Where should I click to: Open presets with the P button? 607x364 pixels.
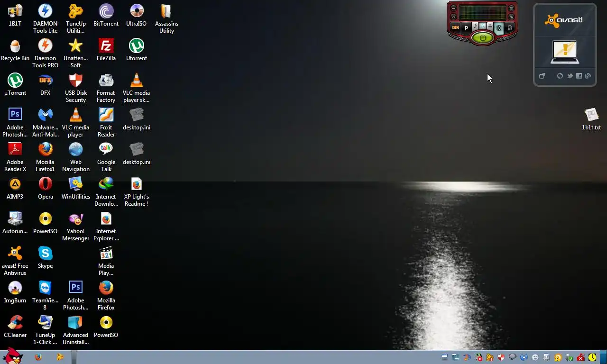467,28
